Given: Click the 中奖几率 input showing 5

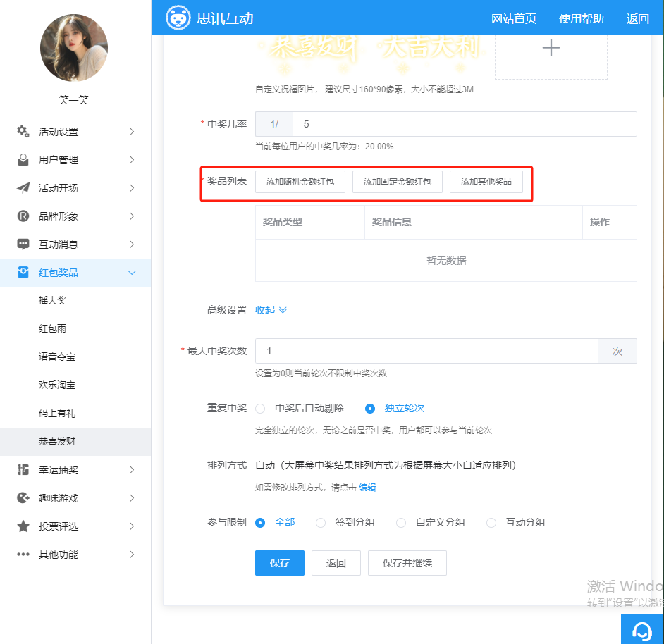Looking at the screenshot, I should pyautogui.click(x=465, y=124).
